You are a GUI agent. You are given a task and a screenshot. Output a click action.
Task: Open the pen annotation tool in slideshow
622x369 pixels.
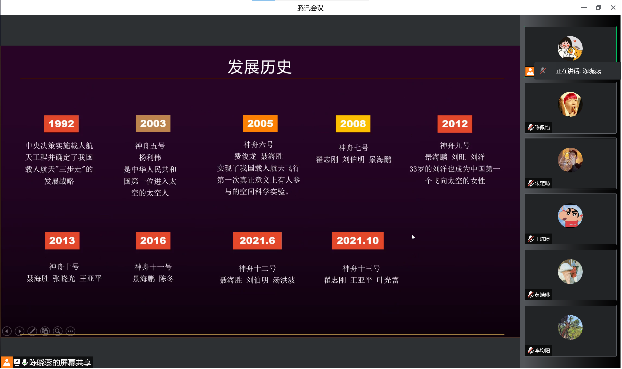point(32,331)
